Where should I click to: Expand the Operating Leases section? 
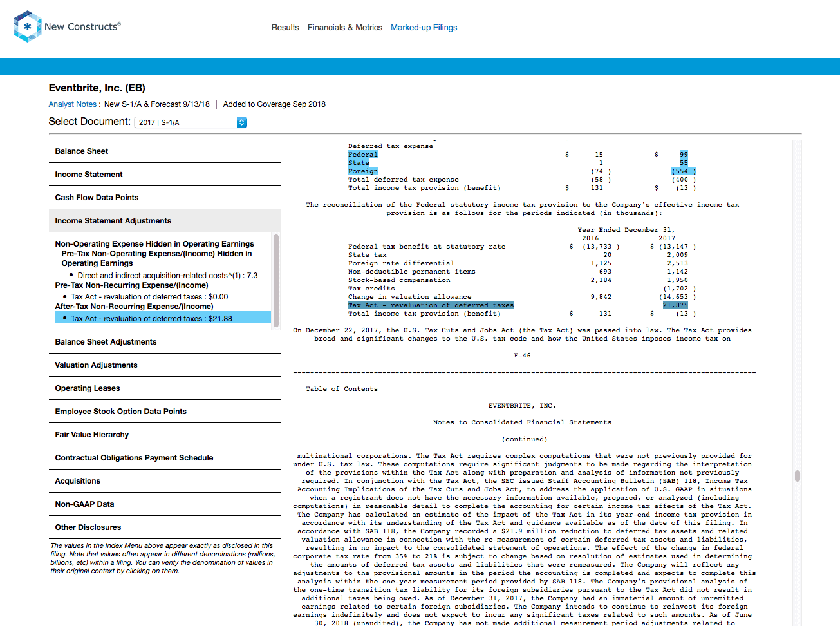click(x=165, y=388)
